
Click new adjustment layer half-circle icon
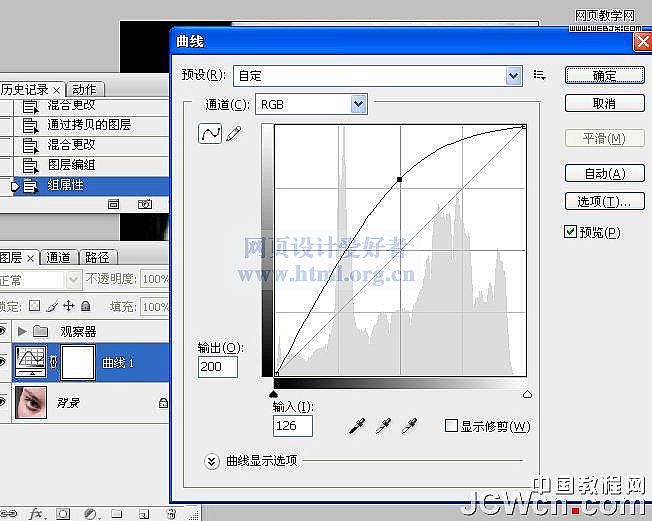coord(91,514)
